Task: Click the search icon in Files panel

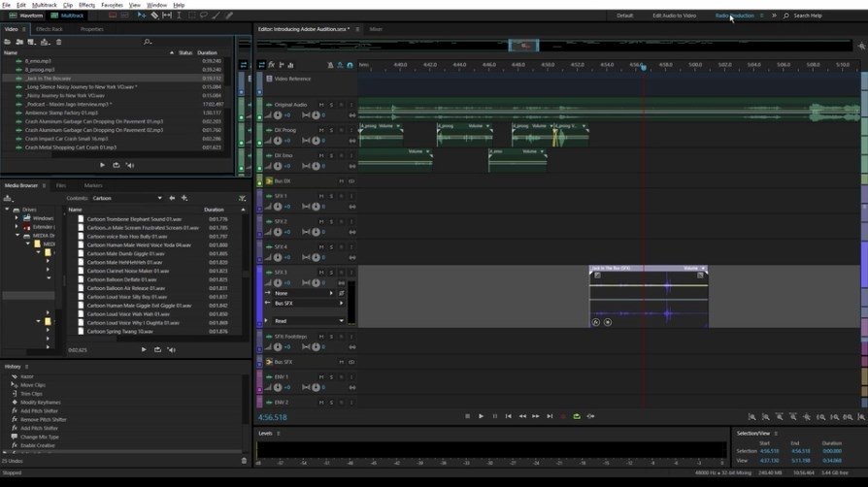Action: 147,42
